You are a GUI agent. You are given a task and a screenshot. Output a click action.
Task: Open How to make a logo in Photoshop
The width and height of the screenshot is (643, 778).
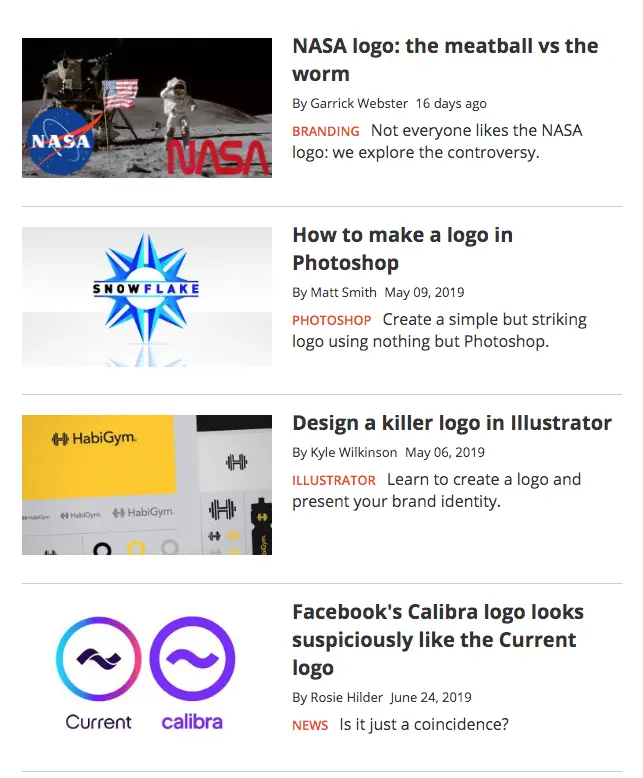402,249
